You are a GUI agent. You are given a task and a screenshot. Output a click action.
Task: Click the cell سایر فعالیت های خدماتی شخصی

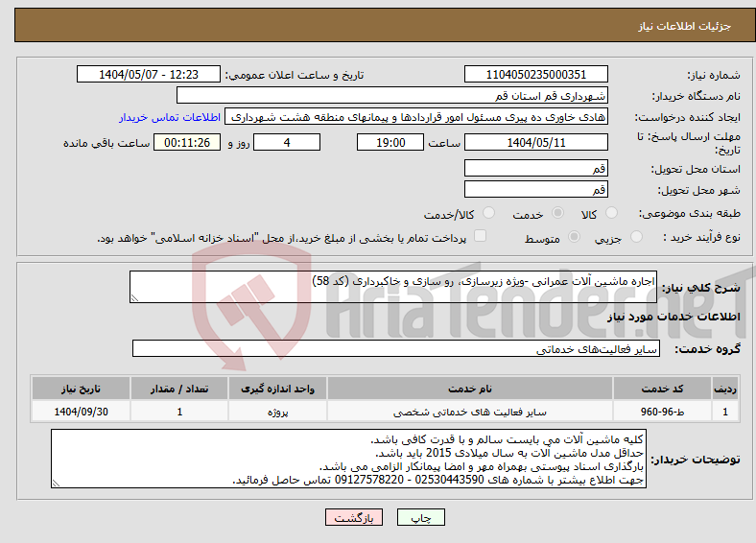469,412
